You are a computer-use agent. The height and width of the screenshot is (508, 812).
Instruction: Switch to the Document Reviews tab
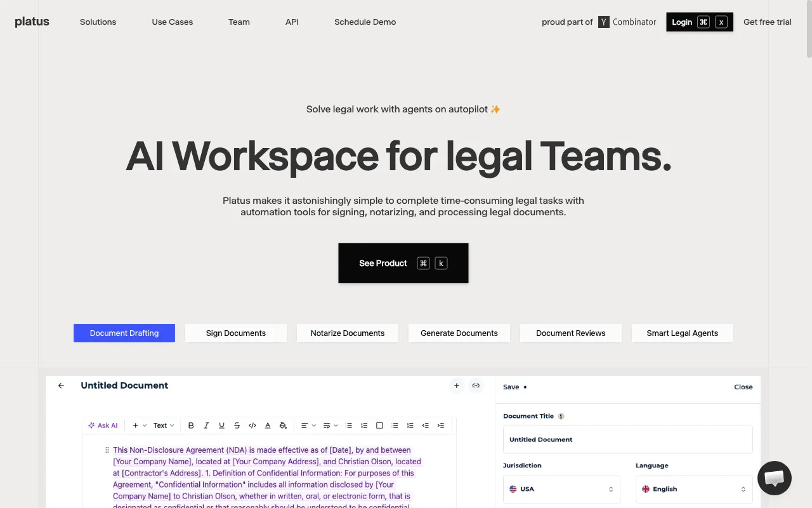click(571, 333)
